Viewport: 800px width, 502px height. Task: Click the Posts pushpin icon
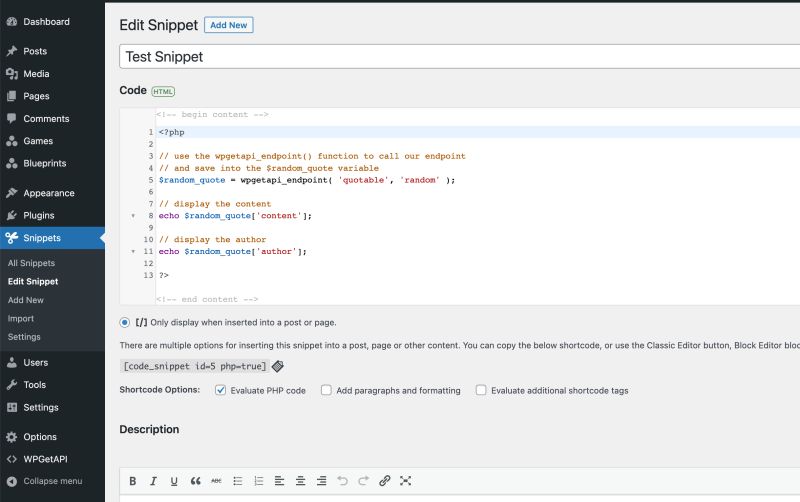[12, 51]
